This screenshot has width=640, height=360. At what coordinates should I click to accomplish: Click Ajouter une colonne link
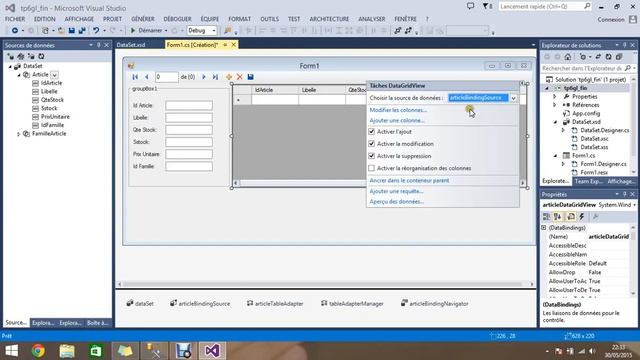[x=397, y=120]
